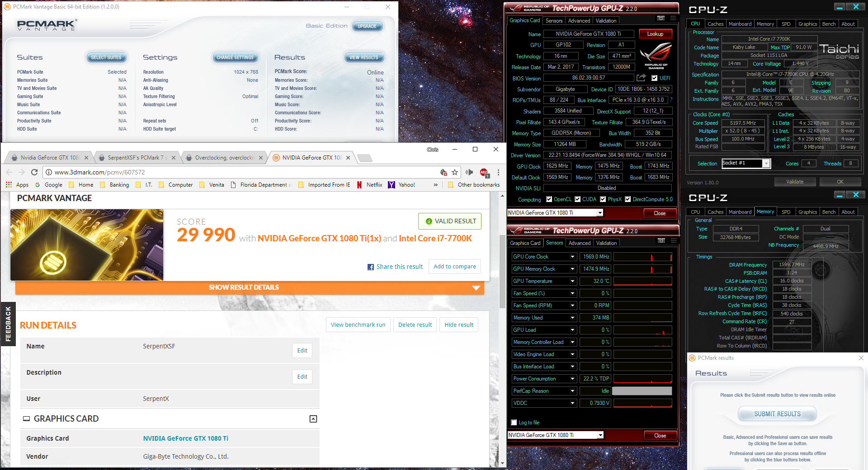Open GPU Core Clock sensor dropdown

(572, 257)
